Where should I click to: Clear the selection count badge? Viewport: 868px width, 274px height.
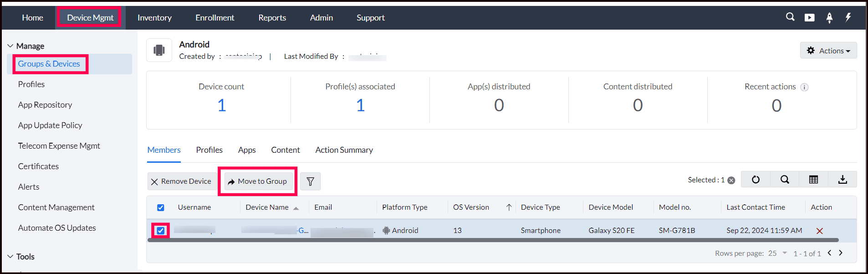click(731, 180)
